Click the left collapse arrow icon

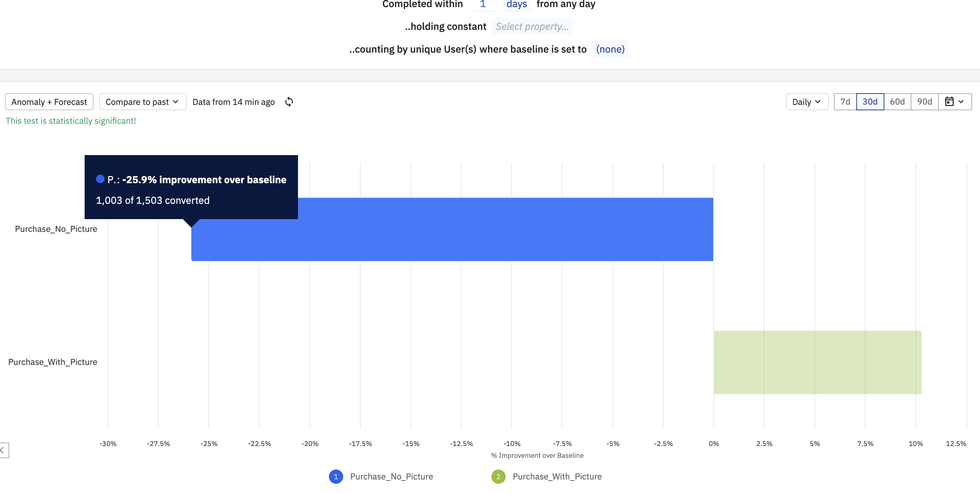click(x=3, y=450)
